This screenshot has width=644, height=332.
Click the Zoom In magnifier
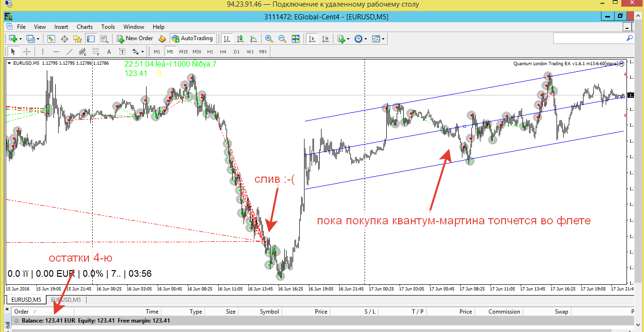click(269, 39)
